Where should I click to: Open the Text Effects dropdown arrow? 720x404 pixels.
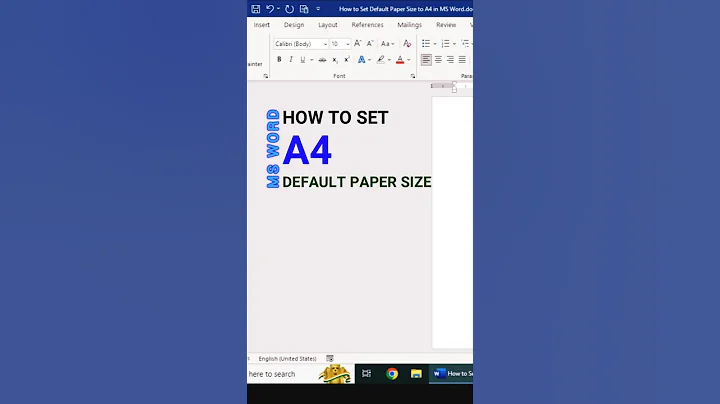click(x=370, y=60)
